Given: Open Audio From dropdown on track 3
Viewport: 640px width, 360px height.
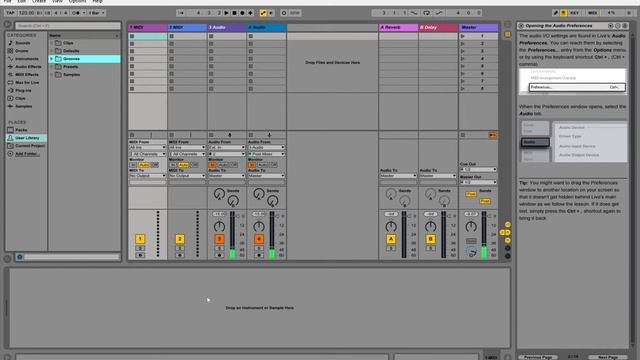Looking at the screenshot, I should [227, 147].
